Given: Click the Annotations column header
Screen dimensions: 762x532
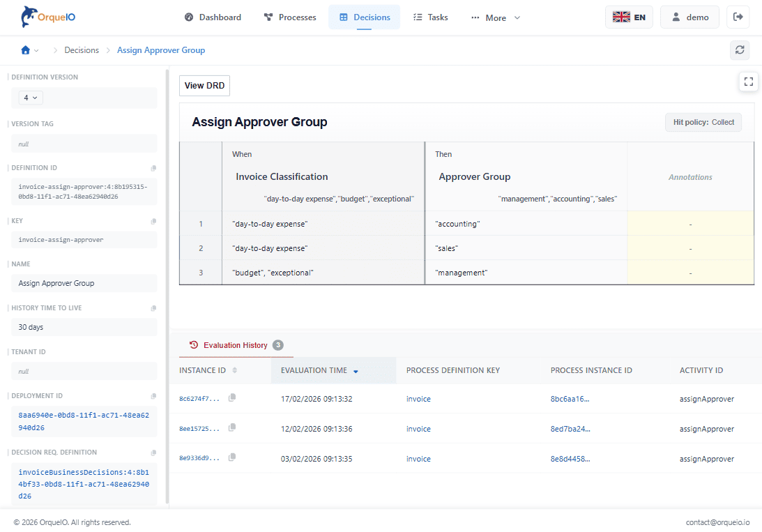Looking at the screenshot, I should tap(690, 177).
